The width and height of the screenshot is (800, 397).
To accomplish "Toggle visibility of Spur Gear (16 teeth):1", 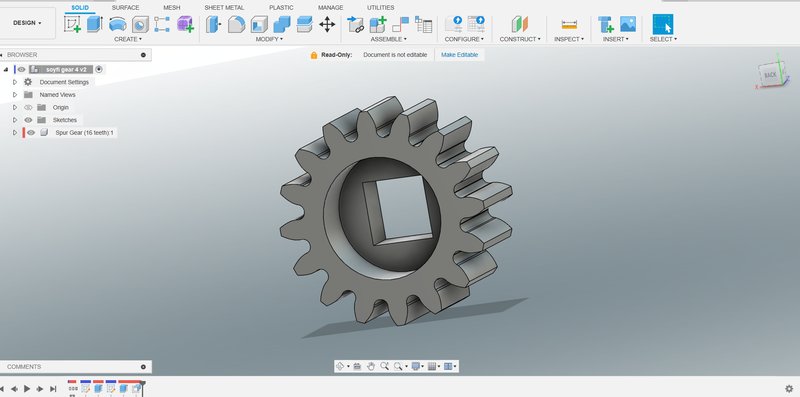I will coord(31,133).
